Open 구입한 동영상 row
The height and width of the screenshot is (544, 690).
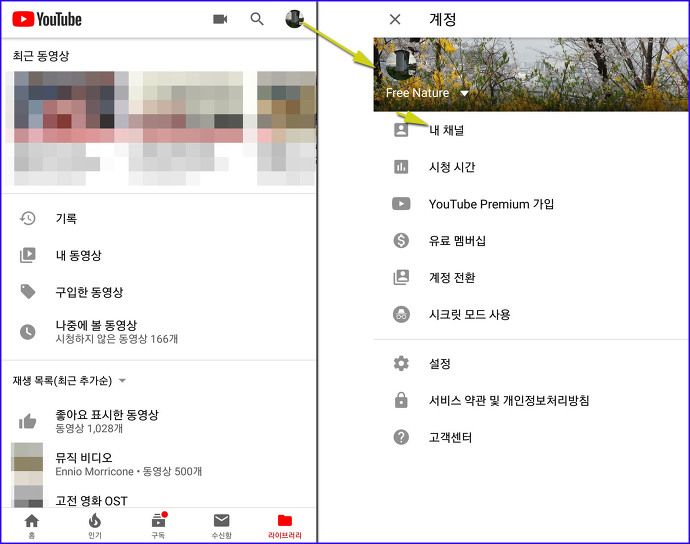coord(158,292)
